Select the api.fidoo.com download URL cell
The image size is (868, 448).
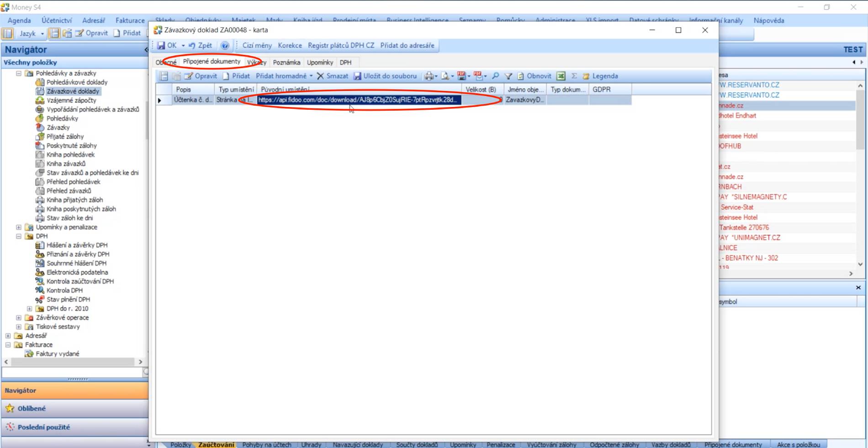pyautogui.click(x=359, y=100)
